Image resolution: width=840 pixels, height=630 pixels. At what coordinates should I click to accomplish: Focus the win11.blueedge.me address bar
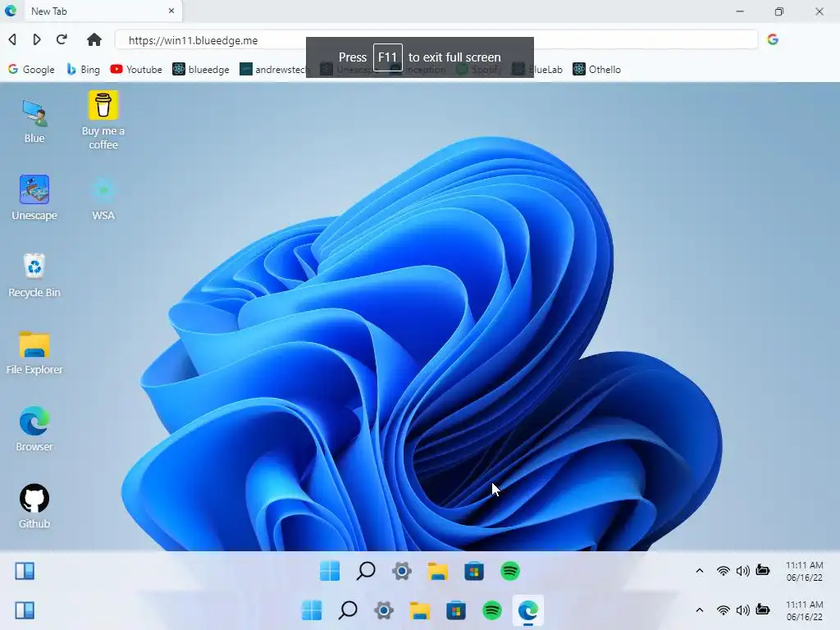tap(436, 39)
